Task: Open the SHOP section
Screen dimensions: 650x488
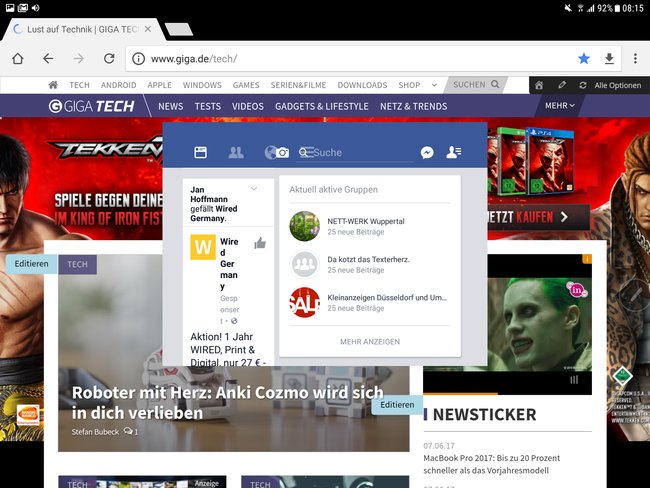Action: pyautogui.click(x=409, y=85)
